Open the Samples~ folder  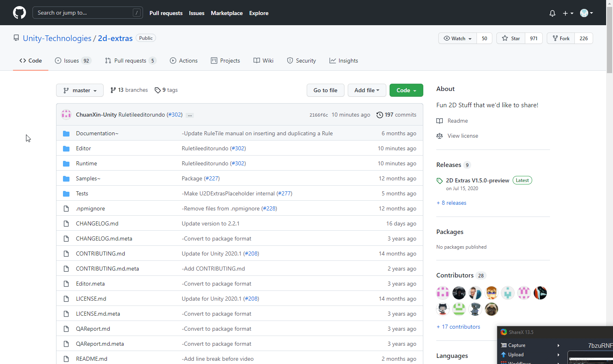88,178
